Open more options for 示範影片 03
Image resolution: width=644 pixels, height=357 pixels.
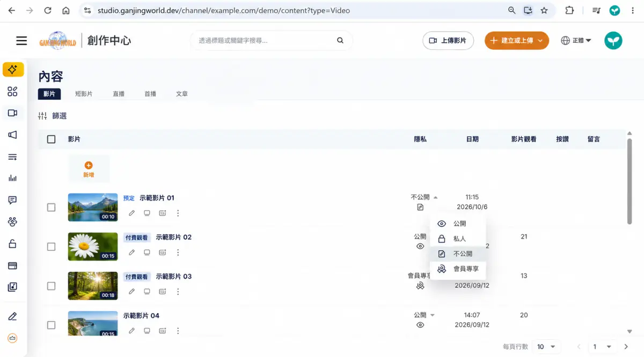(178, 292)
